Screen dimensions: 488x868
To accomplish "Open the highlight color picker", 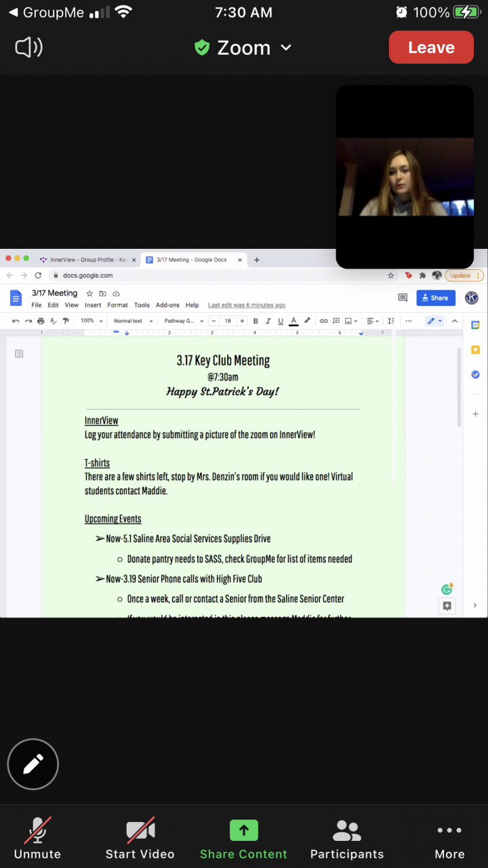I will click(307, 321).
